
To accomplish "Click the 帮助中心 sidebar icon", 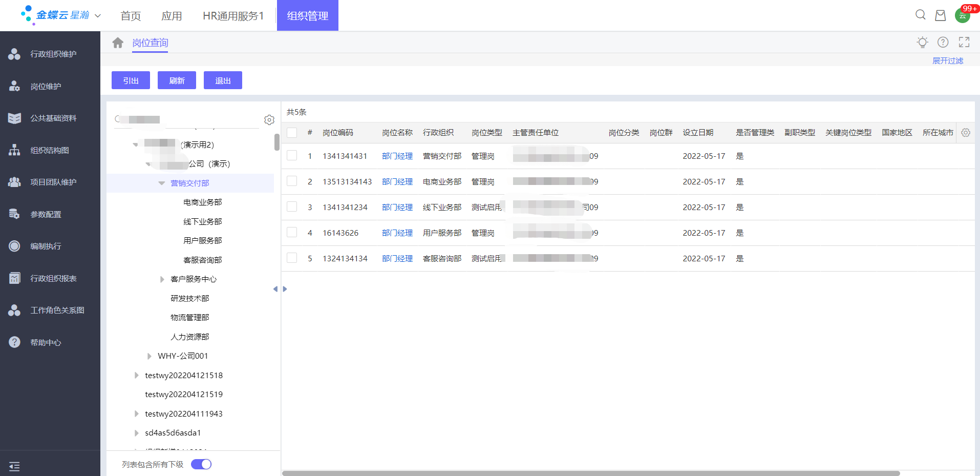I will point(14,342).
